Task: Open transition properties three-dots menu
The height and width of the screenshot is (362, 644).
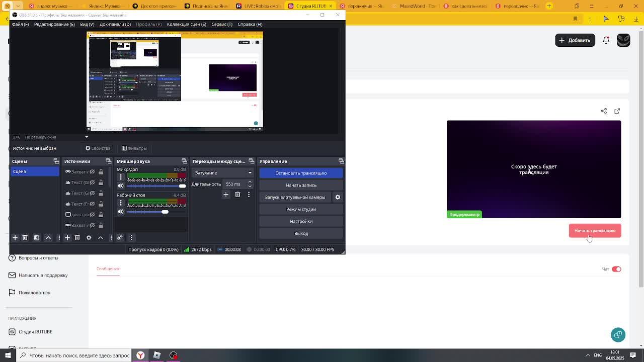Action: point(249,195)
